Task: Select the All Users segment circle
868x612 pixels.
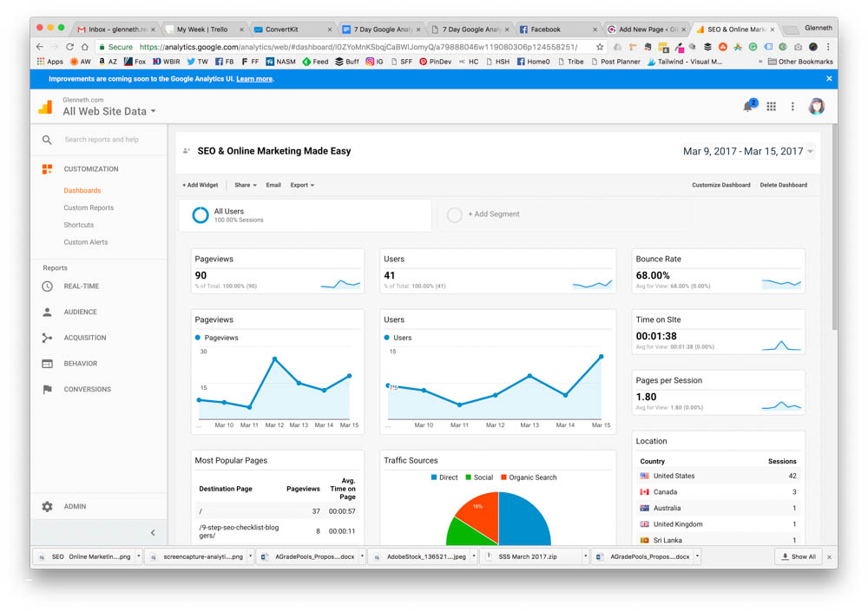Action: pos(201,215)
